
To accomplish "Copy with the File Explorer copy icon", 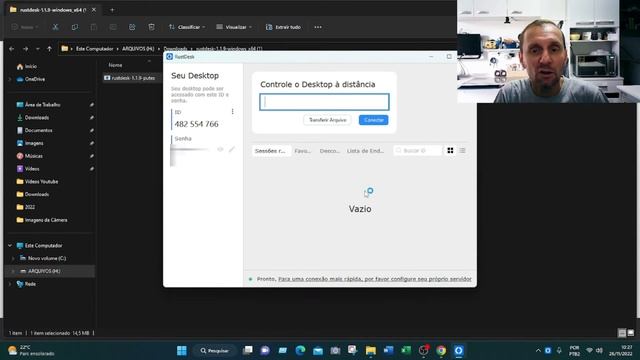I will tap(75, 27).
